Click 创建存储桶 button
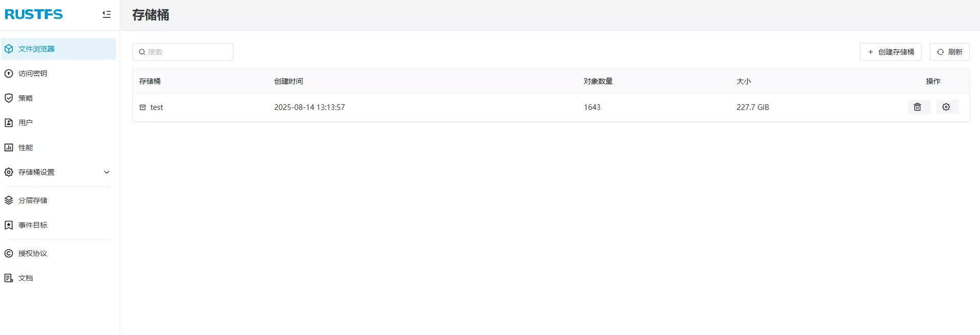Viewport: 980px width, 335px height. pyautogui.click(x=891, y=52)
